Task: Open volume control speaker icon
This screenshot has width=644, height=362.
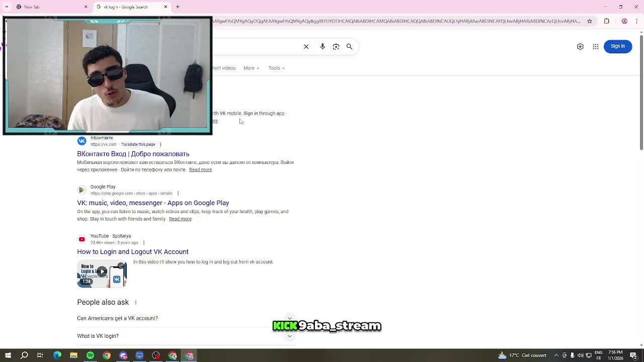Action: click(581, 355)
